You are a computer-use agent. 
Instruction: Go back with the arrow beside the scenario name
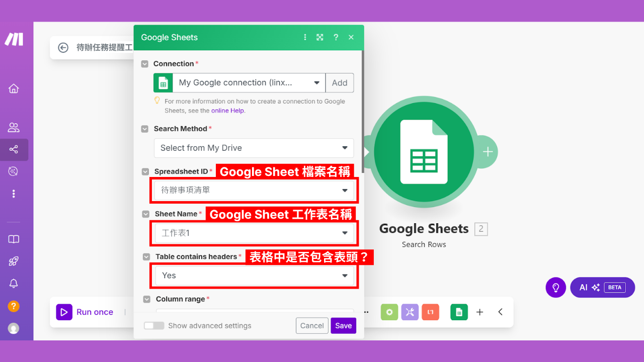[63, 48]
